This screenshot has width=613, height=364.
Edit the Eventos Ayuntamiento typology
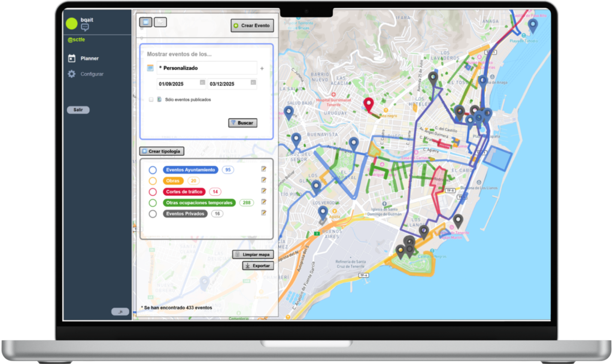coord(263,170)
